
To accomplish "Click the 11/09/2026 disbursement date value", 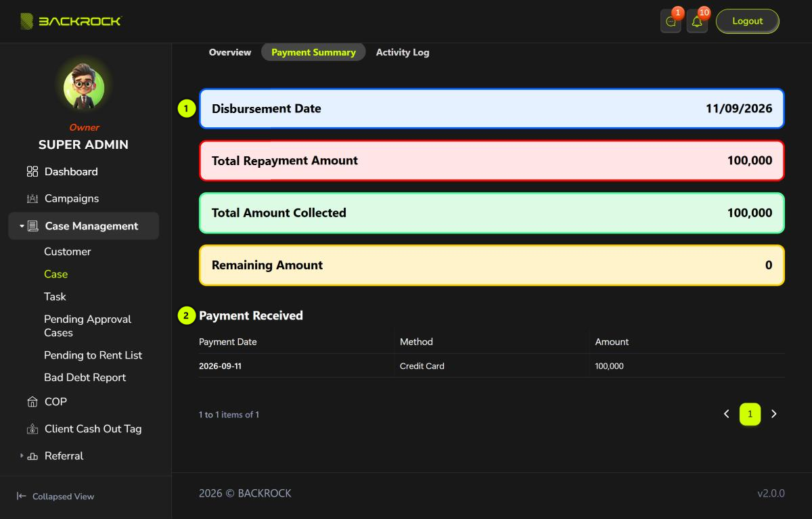I will click(x=739, y=108).
